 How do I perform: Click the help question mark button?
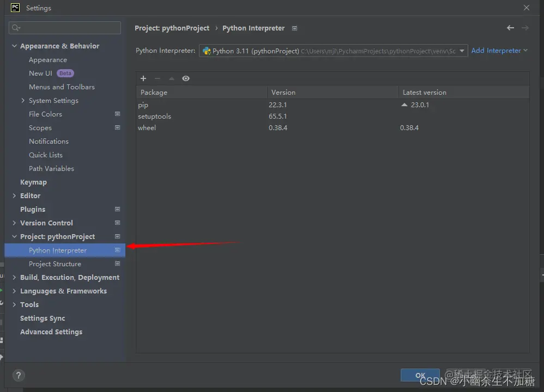pyautogui.click(x=19, y=375)
